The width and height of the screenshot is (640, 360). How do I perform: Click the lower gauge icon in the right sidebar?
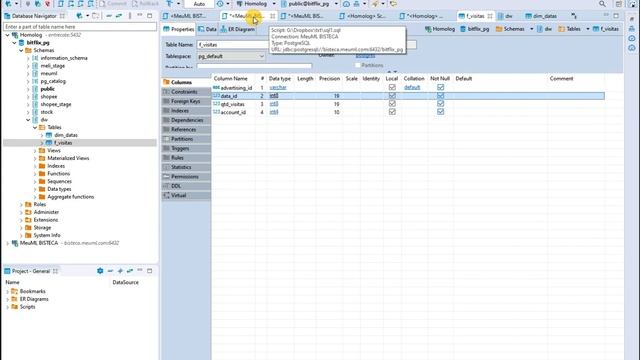[x=632, y=48]
